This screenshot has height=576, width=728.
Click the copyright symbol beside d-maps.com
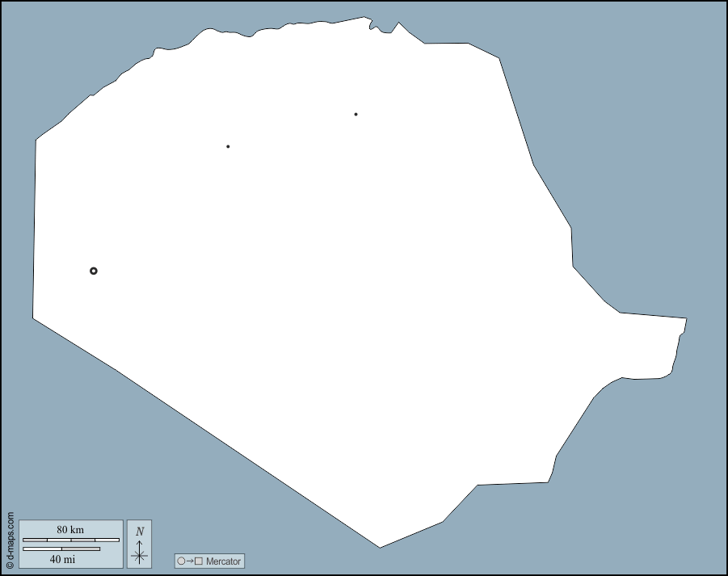point(10,565)
